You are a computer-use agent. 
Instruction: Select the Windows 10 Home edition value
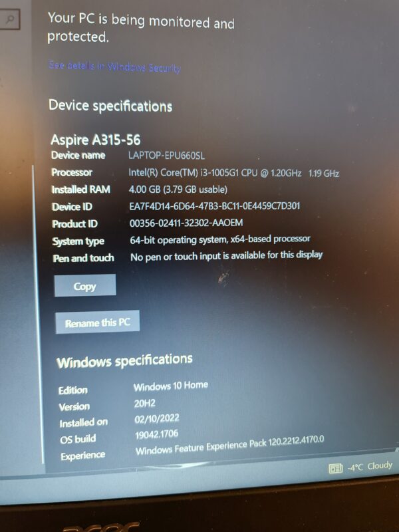pos(171,386)
